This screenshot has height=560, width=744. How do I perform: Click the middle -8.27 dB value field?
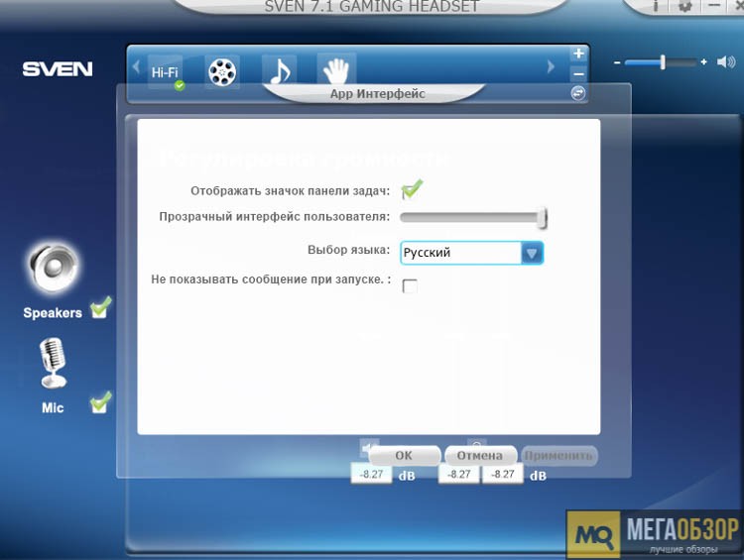(x=459, y=474)
